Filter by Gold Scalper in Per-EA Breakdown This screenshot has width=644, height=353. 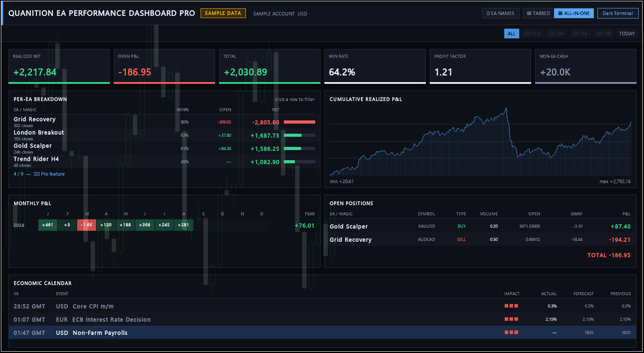click(x=164, y=148)
